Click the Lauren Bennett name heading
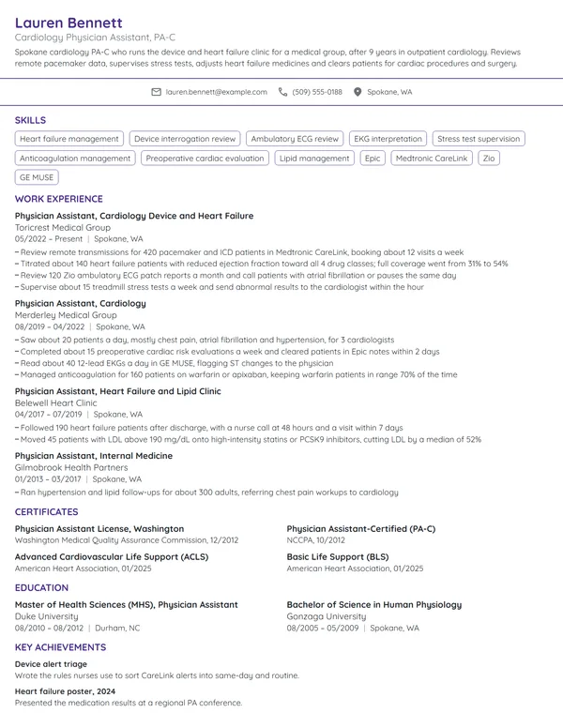 point(68,23)
